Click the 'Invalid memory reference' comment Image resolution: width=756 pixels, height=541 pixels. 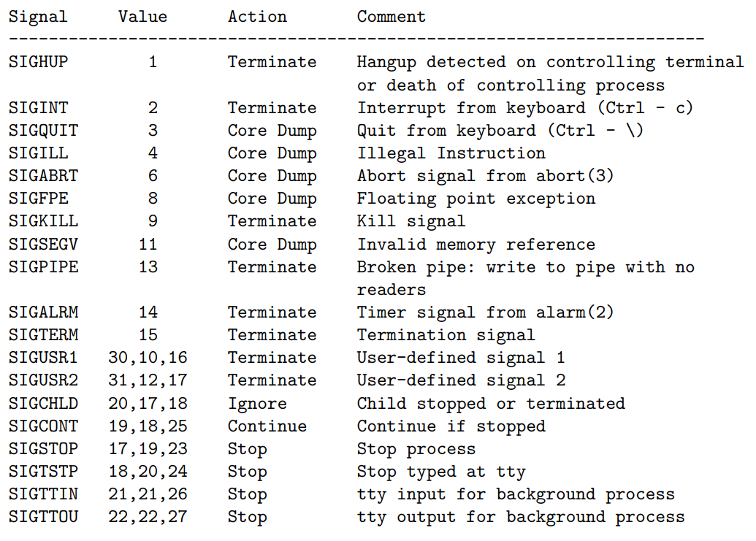(476, 245)
